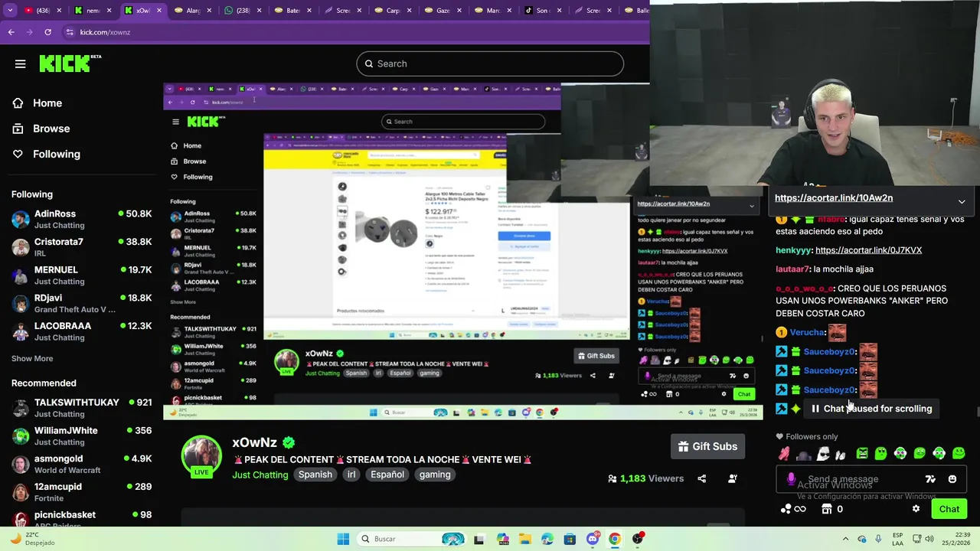Image resolution: width=980 pixels, height=551 pixels.
Task: Open Windows Start menu
Action: click(343, 539)
